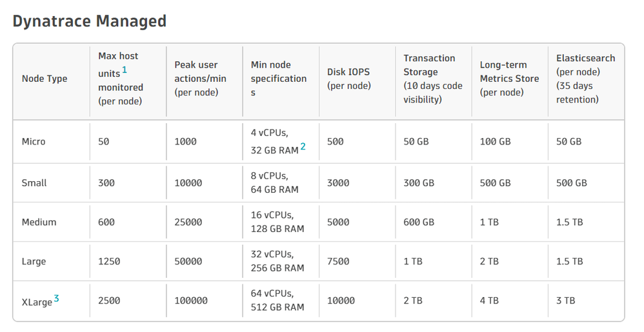This screenshot has width=644, height=332.
Task: Click the Micro node type row label
Action: 34,142
